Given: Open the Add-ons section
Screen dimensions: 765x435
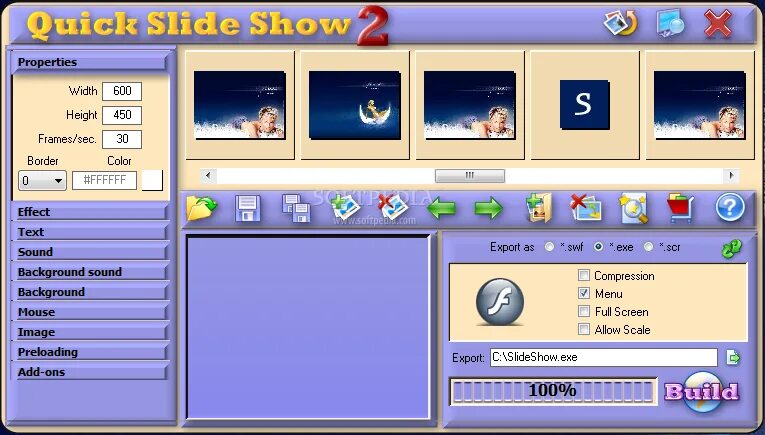Looking at the screenshot, I should [89, 372].
